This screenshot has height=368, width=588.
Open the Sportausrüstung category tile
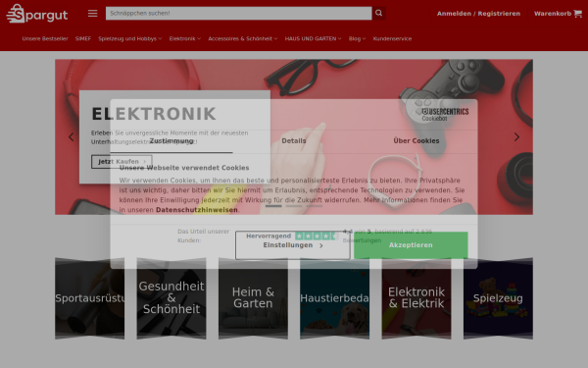pyautogui.click(x=89, y=298)
